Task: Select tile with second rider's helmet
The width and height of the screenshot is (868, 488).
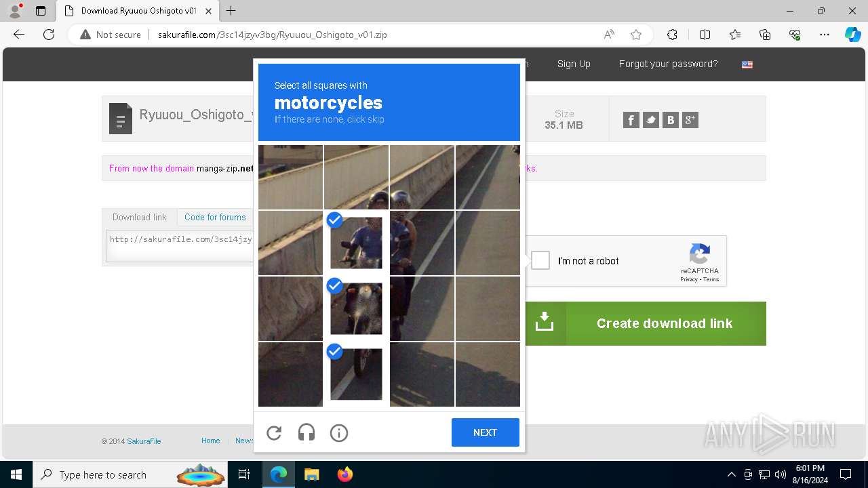Action: pos(422,177)
